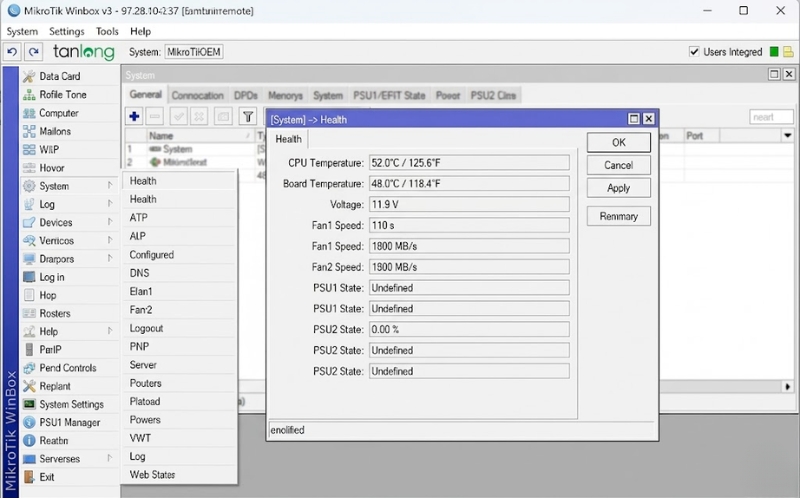
Task: Click the CPU Temperature value field
Action: coord(468,162)
